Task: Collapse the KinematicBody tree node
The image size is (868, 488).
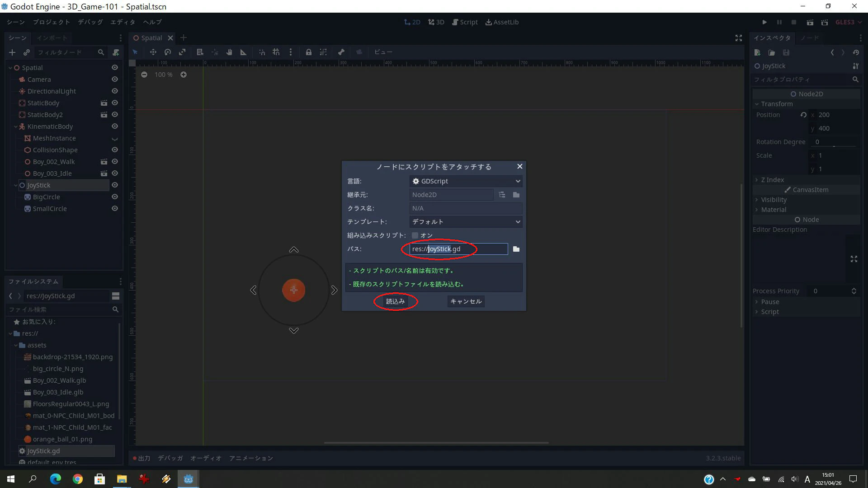Action: point(16,127)
